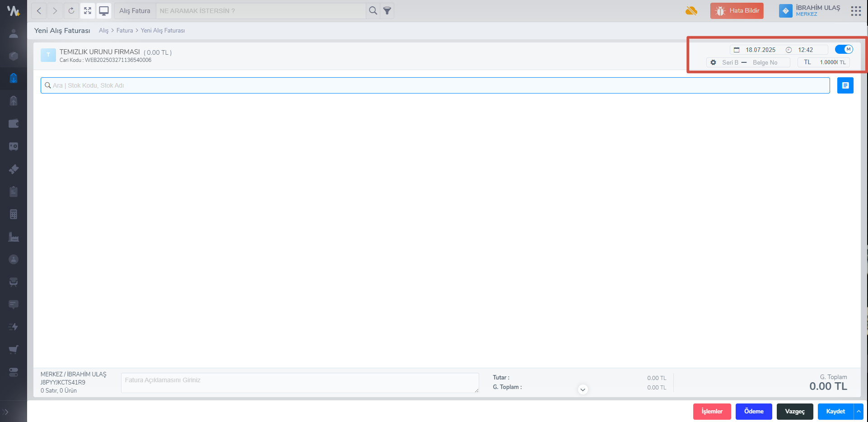Open the TL currency selector

coord(807,62)
